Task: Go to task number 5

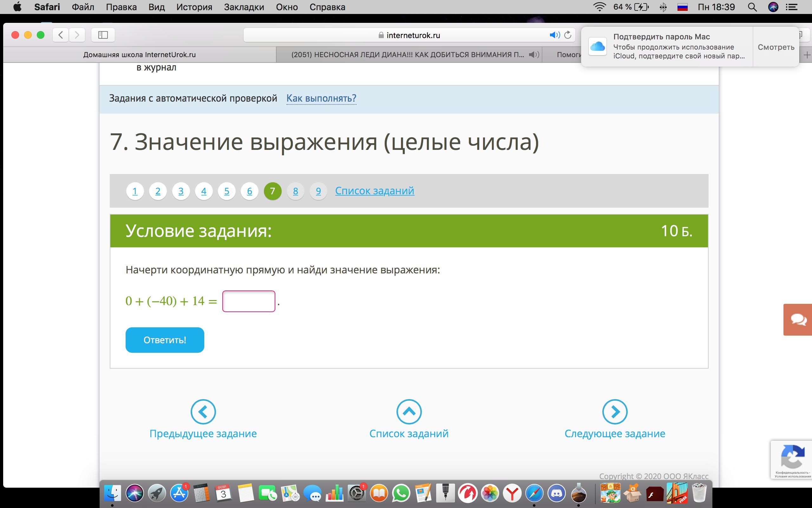Action: click(x=226, y=191)
